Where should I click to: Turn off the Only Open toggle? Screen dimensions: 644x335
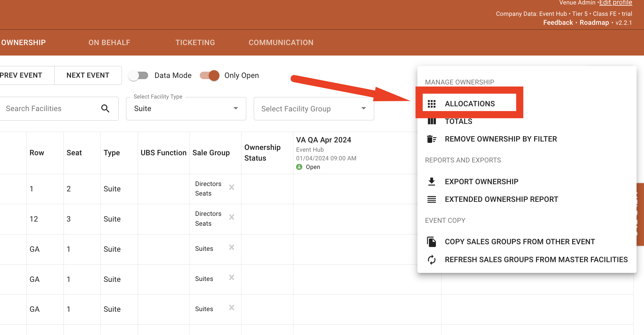click(210, 76)
